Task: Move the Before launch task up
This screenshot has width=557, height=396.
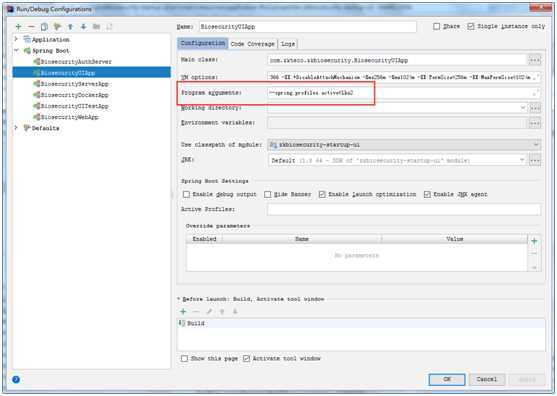Action: [222, 311]
